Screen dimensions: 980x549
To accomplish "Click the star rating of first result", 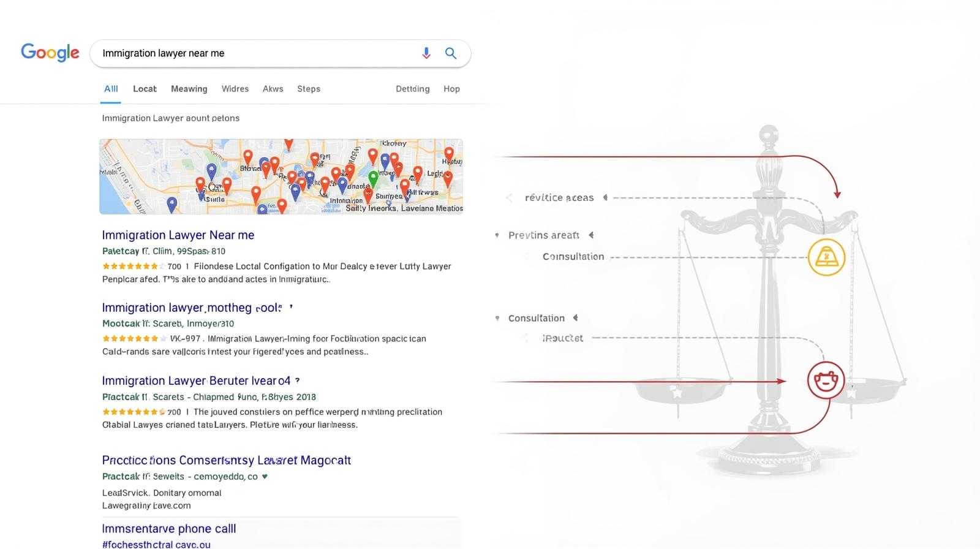I will [x=134, y=267].
